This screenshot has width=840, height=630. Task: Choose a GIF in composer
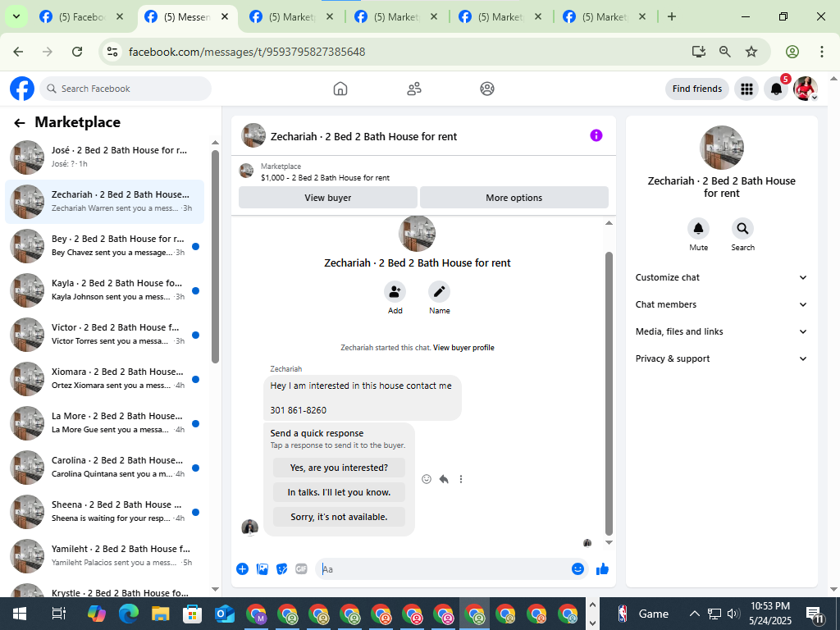coord(302,569)
